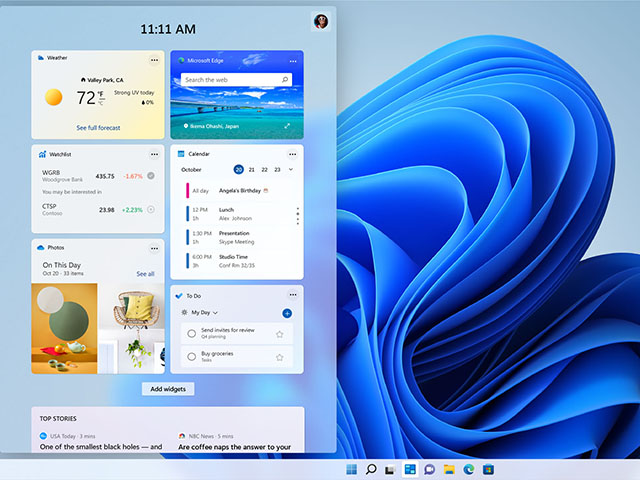
Task: Open Microsoft Edge from the taskbar
Action: (x=469, y=469)
